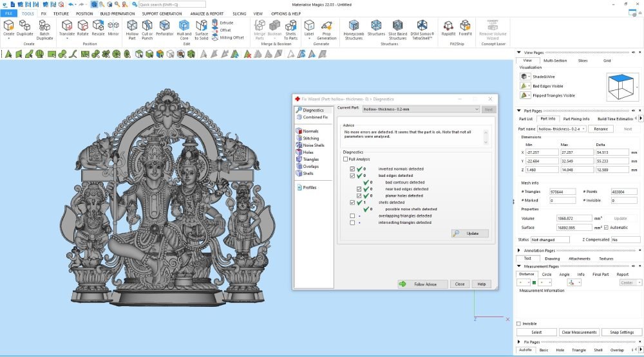Enable overlapping triangles detected checkbox
The height and width of the screenshot is (357, 644).
[x=352, y=216]
